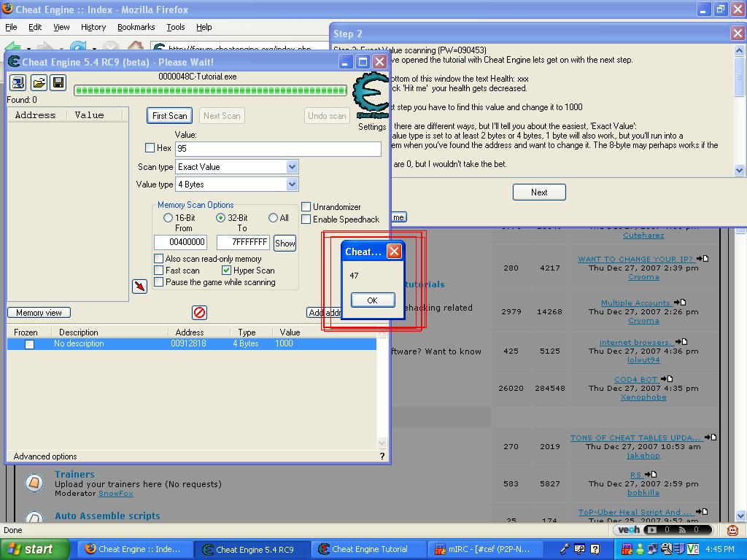This screenshot has width=747, height=560.
Task: Click OK in the Cheat dialog
Action: pos(373,300)
